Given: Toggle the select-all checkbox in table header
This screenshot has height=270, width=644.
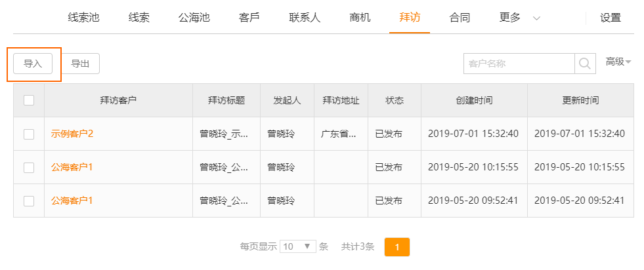Looking at the screenshot, I should pos(29,100).
